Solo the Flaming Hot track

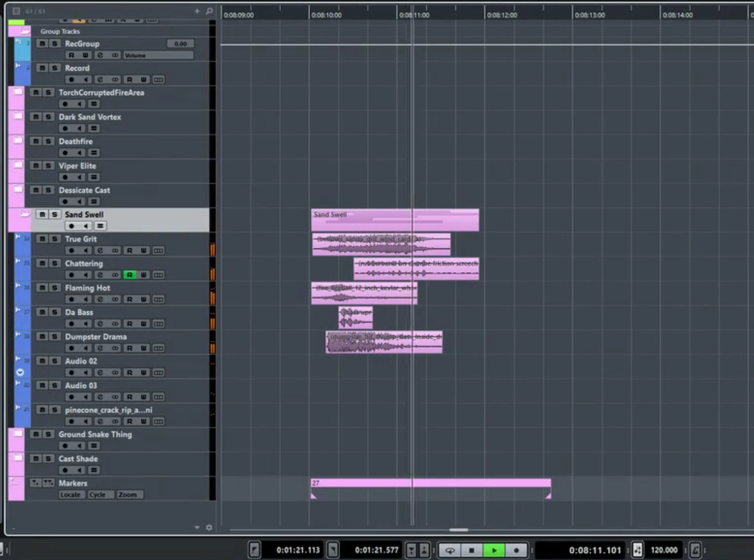point(54,288)
